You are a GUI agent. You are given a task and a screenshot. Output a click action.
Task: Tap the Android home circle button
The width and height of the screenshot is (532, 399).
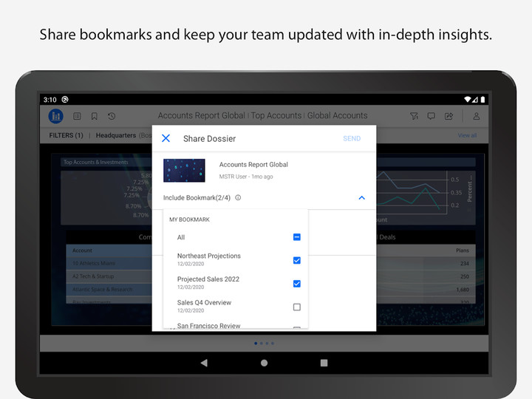coord(264,363)
